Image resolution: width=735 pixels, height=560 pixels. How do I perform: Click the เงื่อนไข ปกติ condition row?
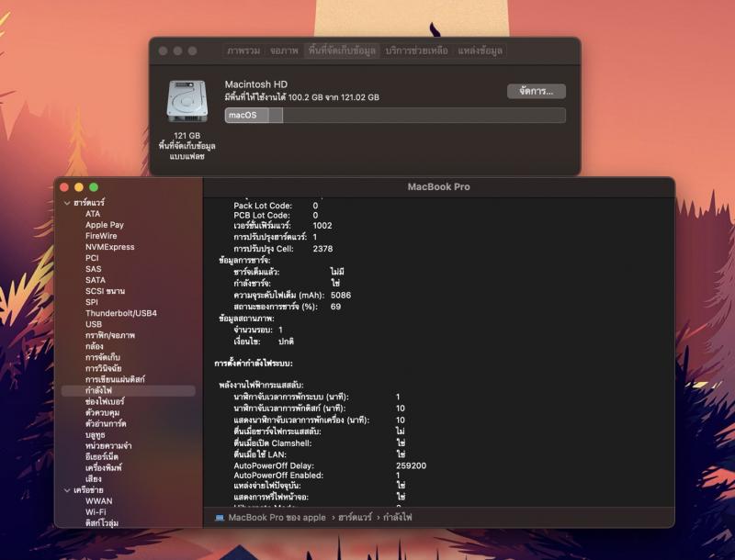tap(264, 342)
